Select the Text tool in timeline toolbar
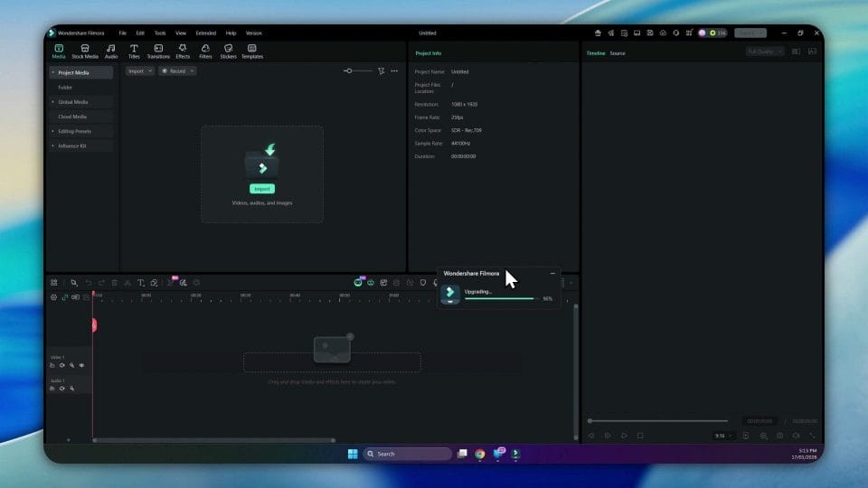868x488 pixels. click(141, 283)
